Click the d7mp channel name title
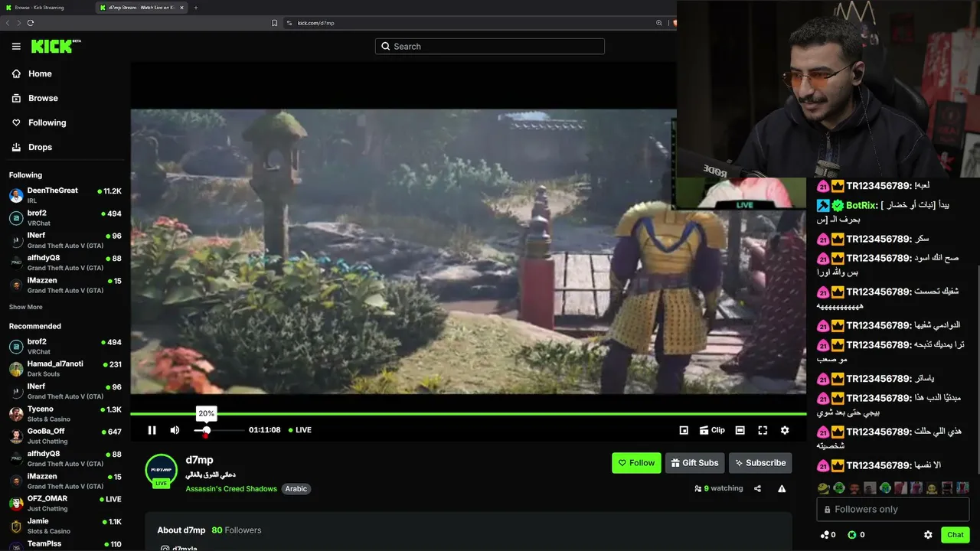The image size is (980, 551). click(199, 460)
